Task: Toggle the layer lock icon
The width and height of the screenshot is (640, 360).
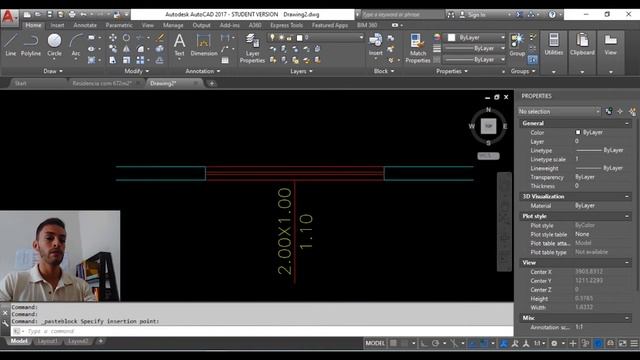Action: (x=289, y=38)
